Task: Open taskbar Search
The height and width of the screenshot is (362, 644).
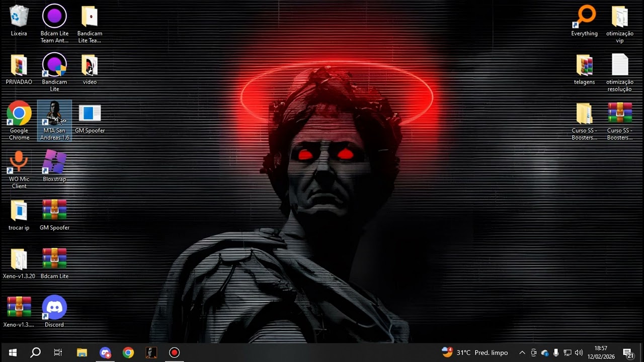Action: point(35,352)
